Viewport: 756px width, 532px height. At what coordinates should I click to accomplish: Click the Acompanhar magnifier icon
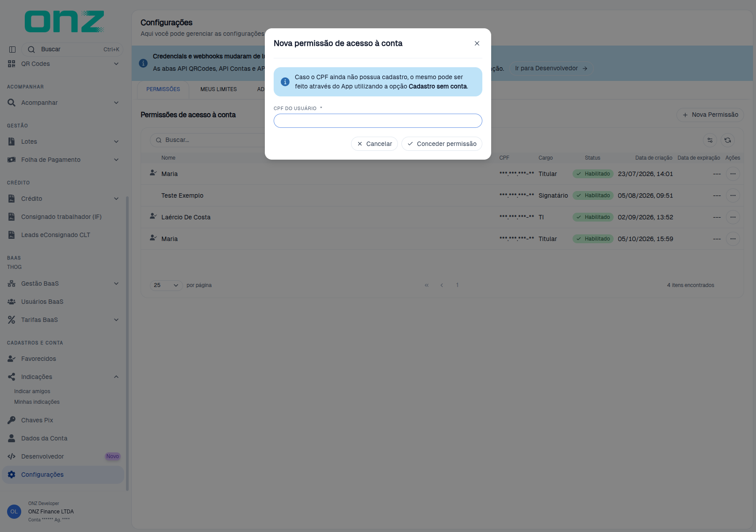[x=11, y=103]
